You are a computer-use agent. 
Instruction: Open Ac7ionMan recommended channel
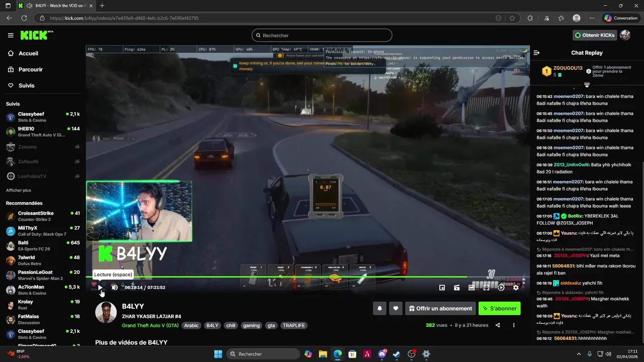click(x=43, y=290)
